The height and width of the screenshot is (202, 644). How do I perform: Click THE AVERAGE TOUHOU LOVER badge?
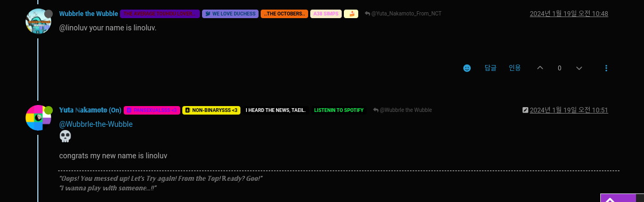click(160, 14)
